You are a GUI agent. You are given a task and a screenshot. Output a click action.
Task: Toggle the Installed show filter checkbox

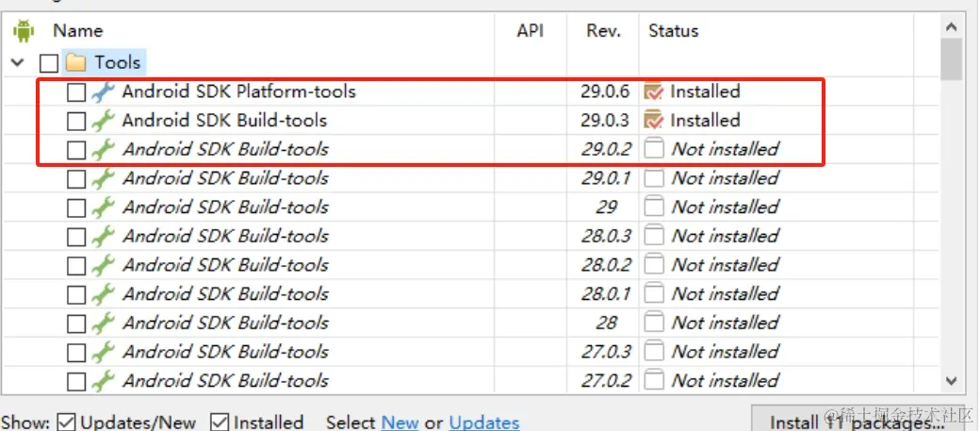click(x=220, y=423)
